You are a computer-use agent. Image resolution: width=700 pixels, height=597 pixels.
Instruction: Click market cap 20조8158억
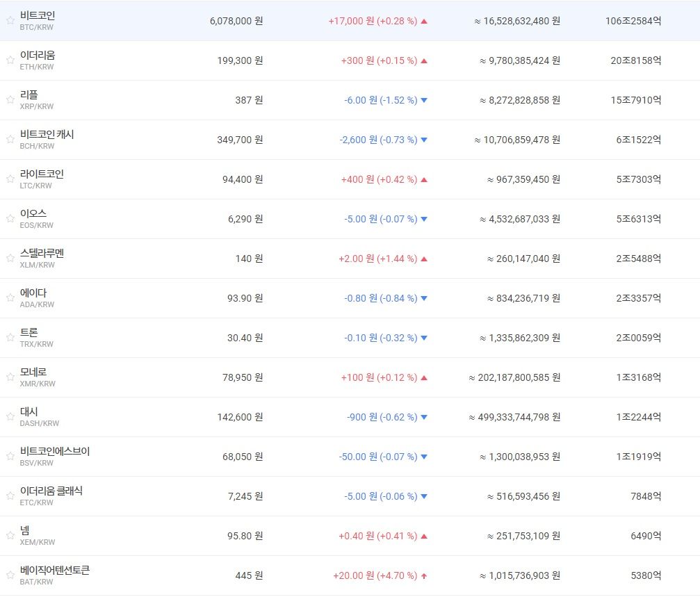[636, 60]
